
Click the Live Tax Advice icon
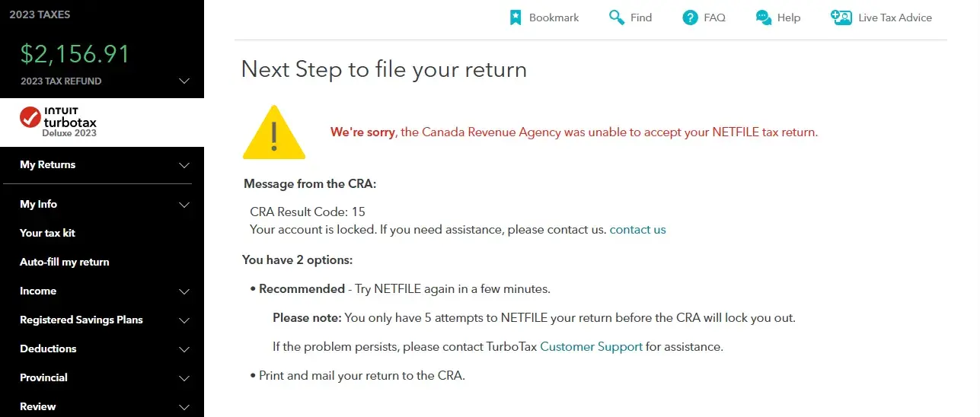click(841, 18)
